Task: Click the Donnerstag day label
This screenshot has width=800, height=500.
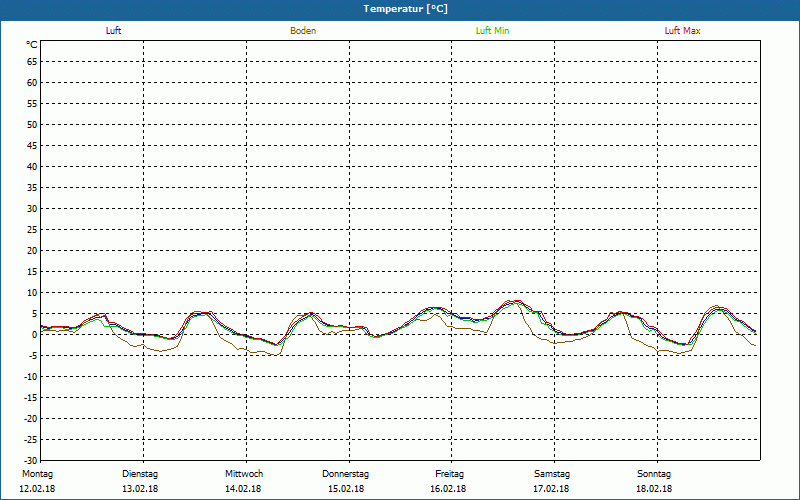Action: coord(345,474)
